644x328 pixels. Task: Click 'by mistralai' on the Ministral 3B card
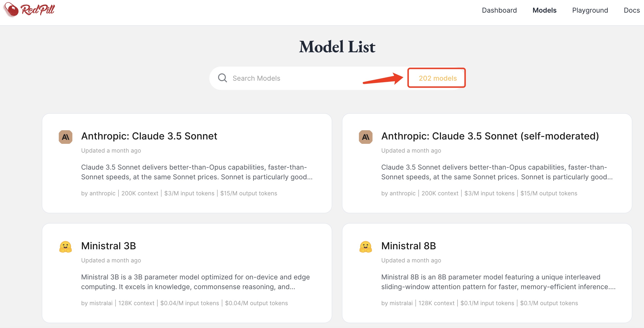pos(96,303)
